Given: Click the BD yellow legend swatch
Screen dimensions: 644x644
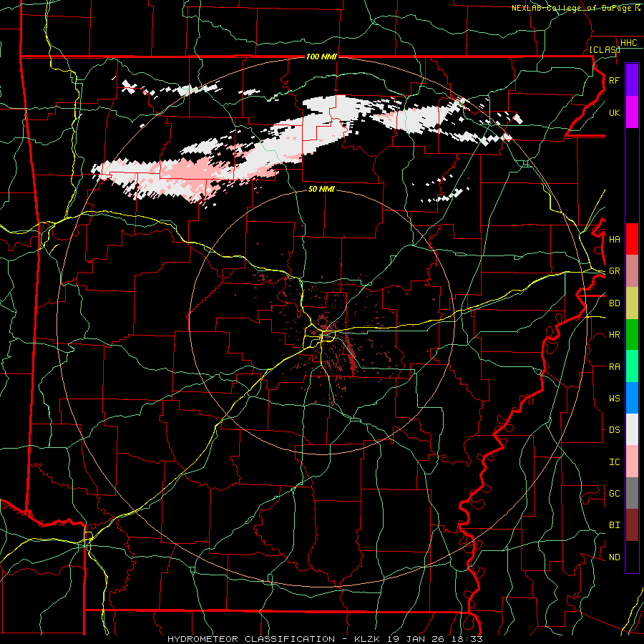Looking at the screenshot, I should (632, 303).
